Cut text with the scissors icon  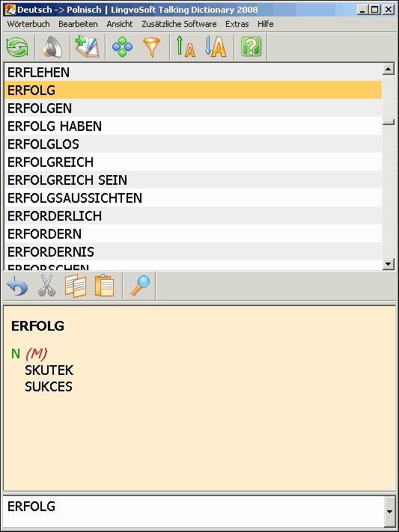tap(46, 286)
